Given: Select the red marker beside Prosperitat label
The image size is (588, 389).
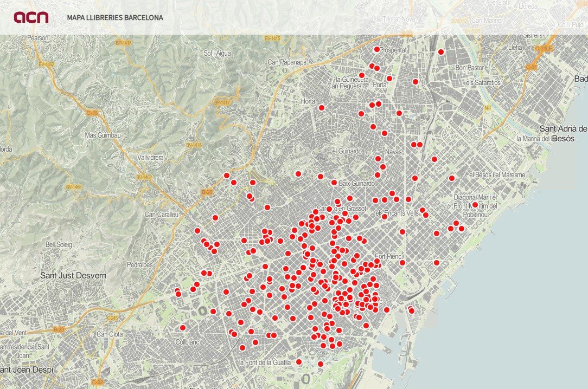Looking at the screenshot, I should pos(377,49).
